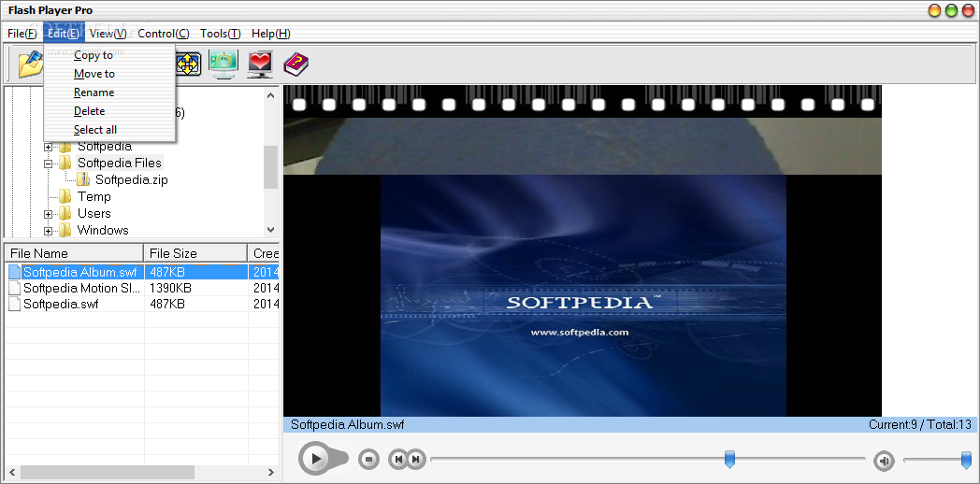
Task: Choose Rename from Edit menu
Action: tap(109, 93)
